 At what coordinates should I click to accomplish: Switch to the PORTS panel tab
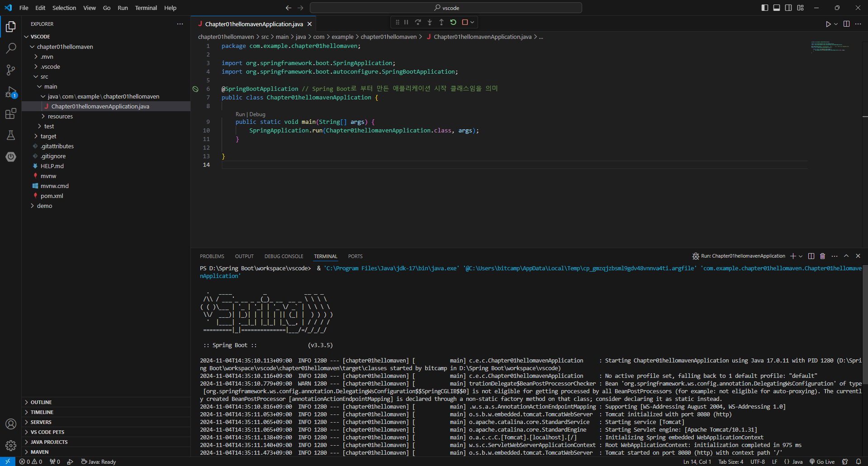click(356, 256)
